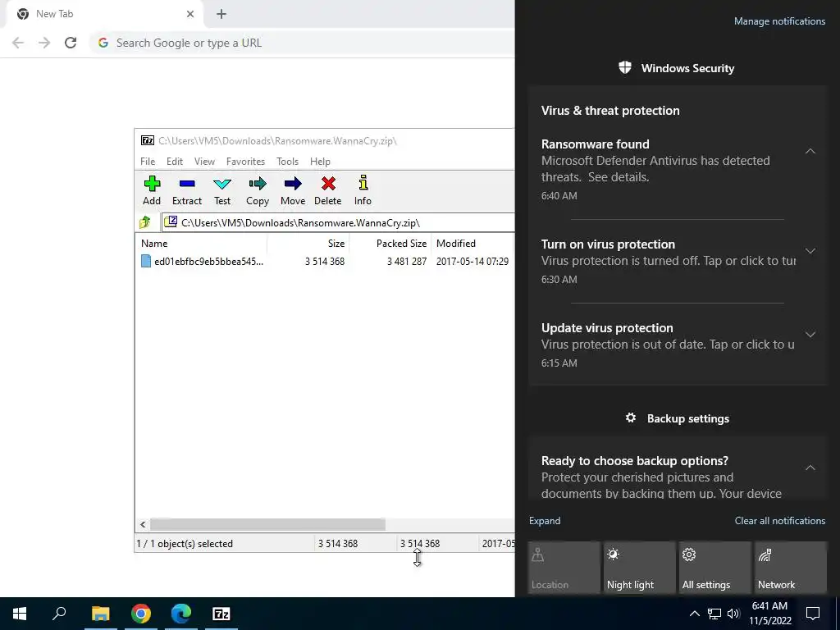Screen dimensions: 840x630
Task: Click the network icon in system tray
Action: coord(714,614)
